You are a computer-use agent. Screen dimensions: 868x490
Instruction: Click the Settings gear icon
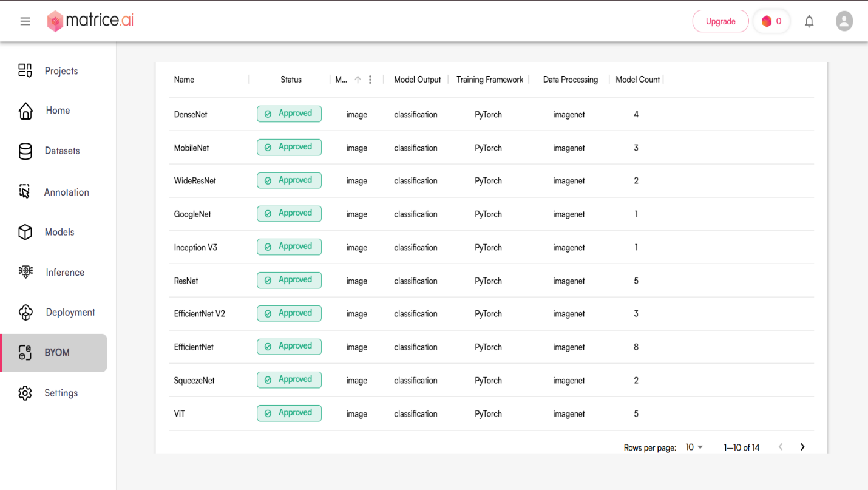pyautogui.click(x=25, y=393)
